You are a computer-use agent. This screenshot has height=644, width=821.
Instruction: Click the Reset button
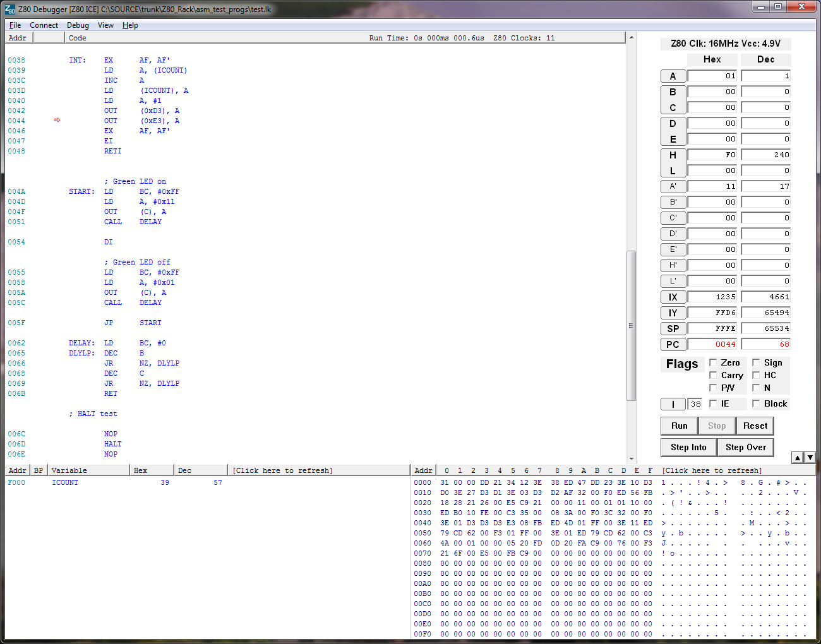point(755,426)
